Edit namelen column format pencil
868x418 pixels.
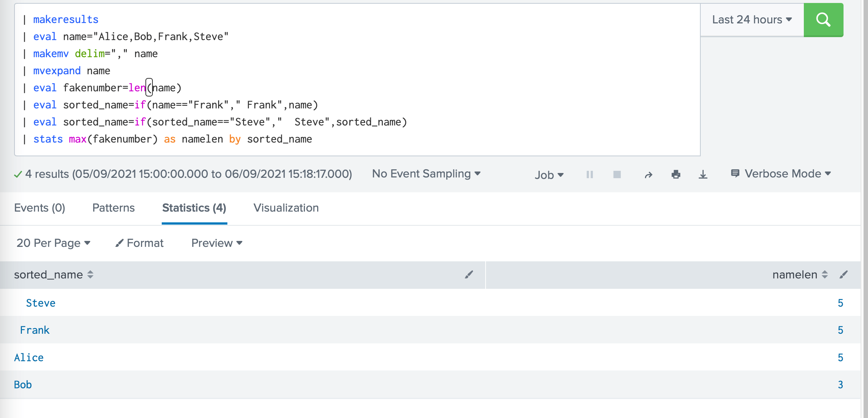click(844, 275)
